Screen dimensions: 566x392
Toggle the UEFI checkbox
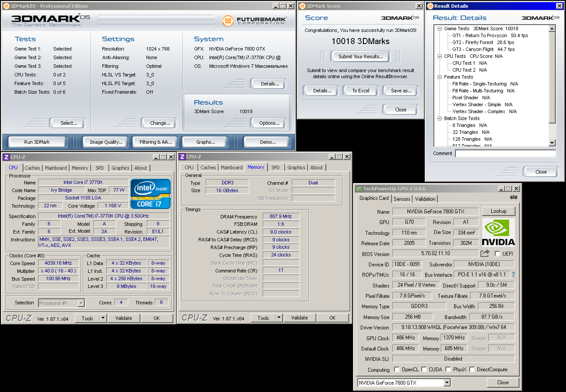[x=497, y=254]
